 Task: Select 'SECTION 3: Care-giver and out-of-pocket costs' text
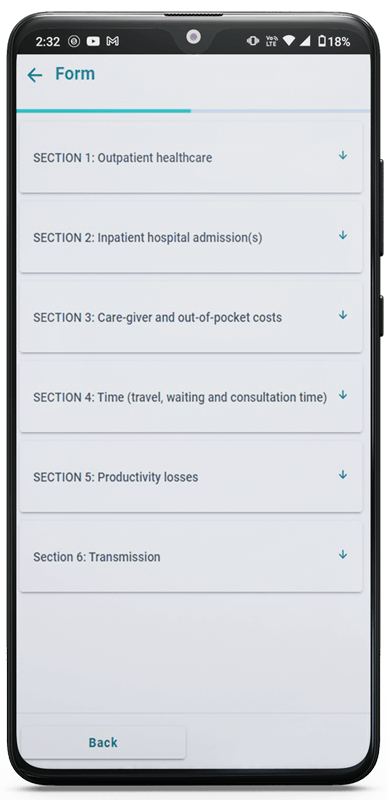[157, 317]
